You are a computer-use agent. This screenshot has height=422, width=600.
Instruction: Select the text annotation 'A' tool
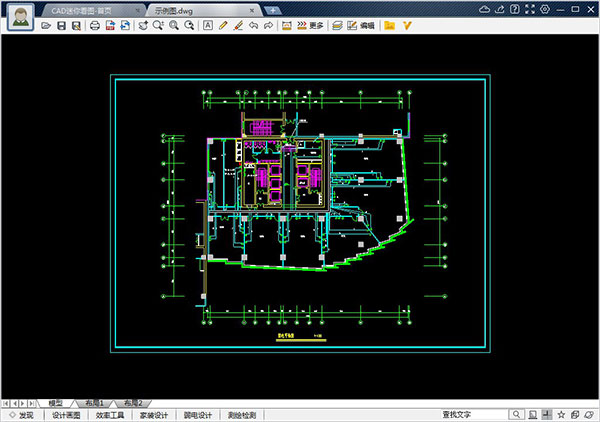tap(208, 25)
